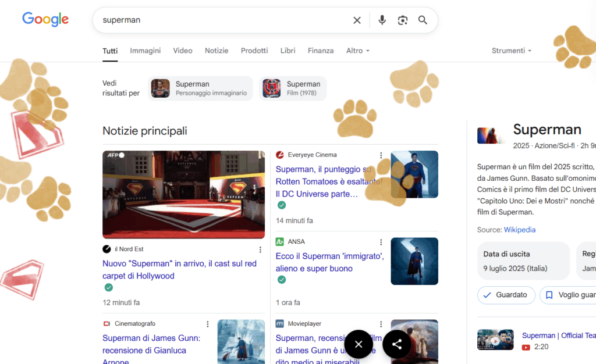596x364 pixels.
Task: Add film to Voglio guardare list
Action: point(568,295)
